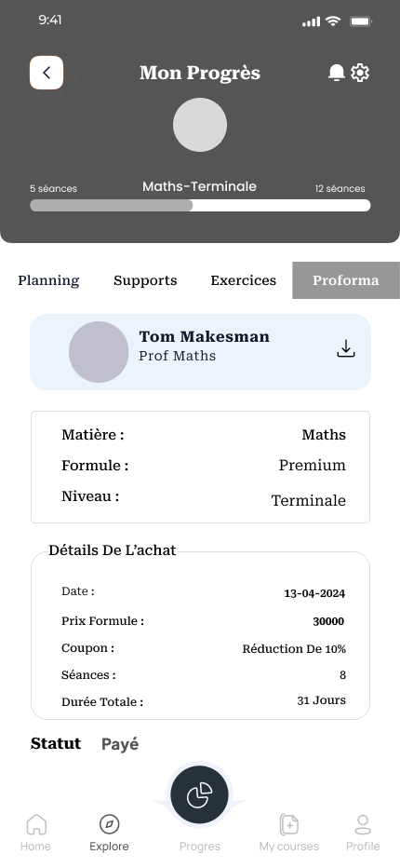The width and height of the screenshot is (400, 868).
Task: Click the Réduction De 10% coupon value
Action: (x=294, y=649)
